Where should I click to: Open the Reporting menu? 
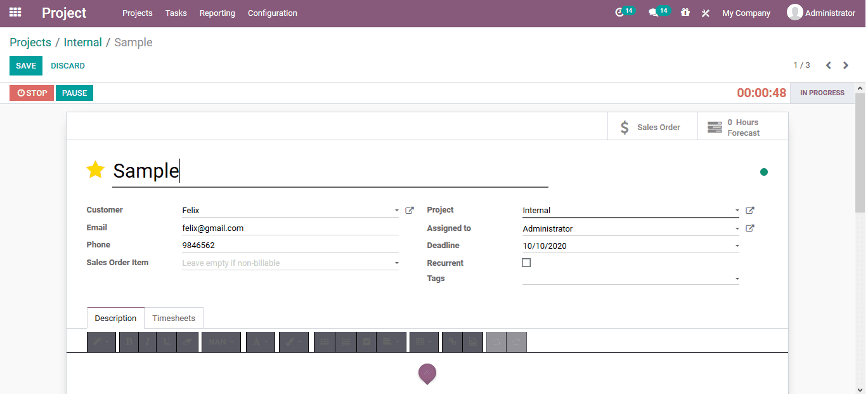tap(217, 13)
